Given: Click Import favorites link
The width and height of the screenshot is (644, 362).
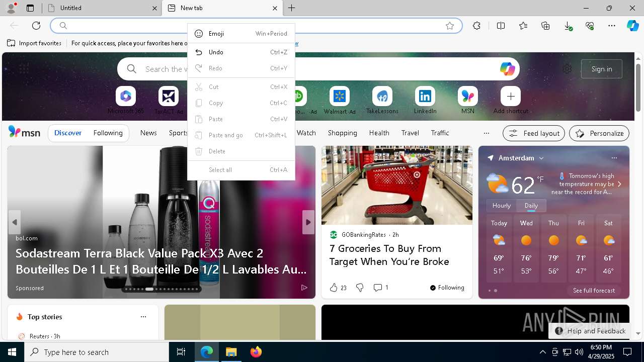Looking at the screenshot, I should coord(34,43).
